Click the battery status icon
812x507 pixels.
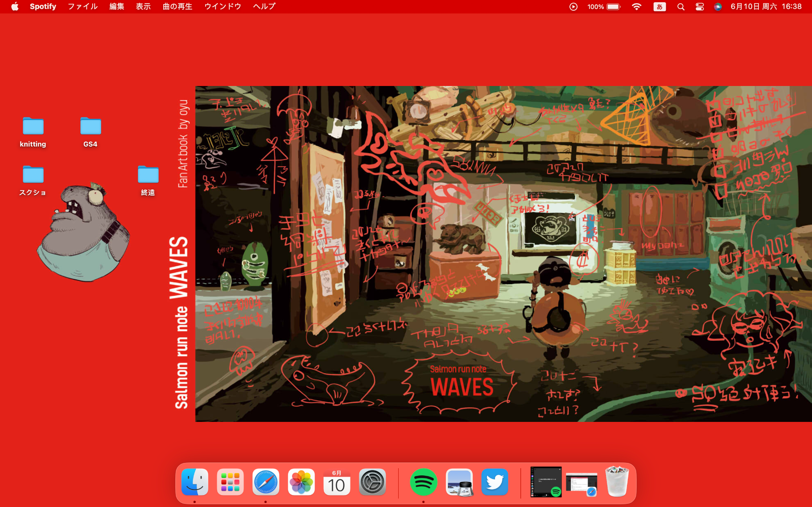point(614,7)
